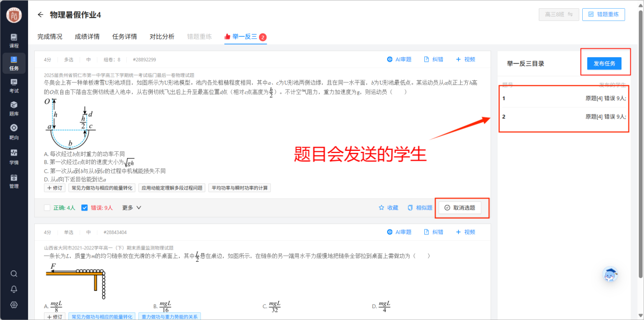Click option B mgL/16 in second question
The image size is (644, 320).
point(163,306)
